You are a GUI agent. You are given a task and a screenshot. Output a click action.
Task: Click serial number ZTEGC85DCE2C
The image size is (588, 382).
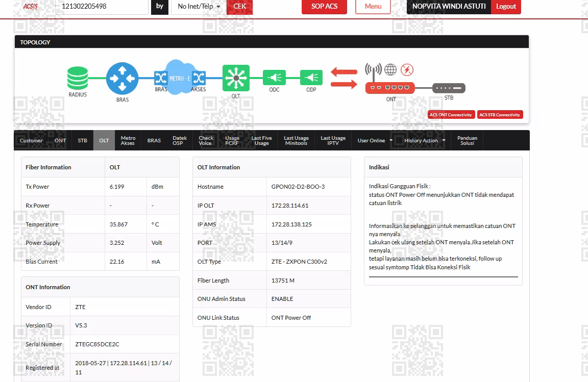point(97,344)
